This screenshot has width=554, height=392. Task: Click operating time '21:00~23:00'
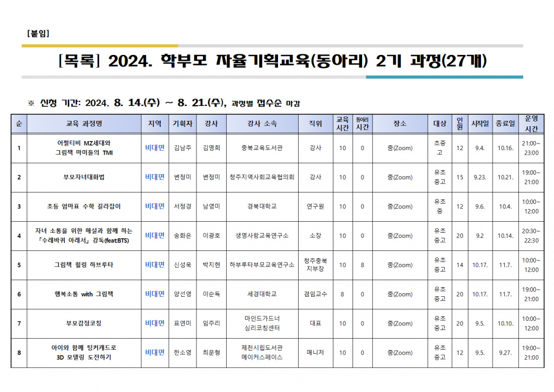(531, 148)
